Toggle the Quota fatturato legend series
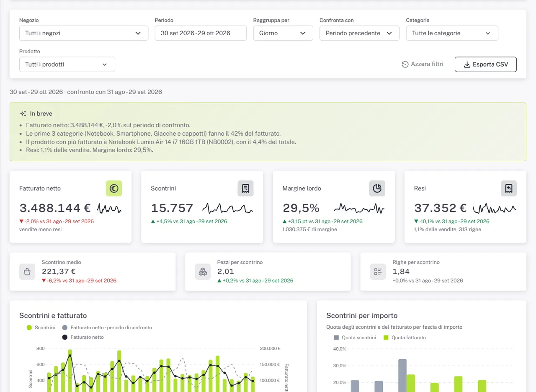 coord(405,338)
